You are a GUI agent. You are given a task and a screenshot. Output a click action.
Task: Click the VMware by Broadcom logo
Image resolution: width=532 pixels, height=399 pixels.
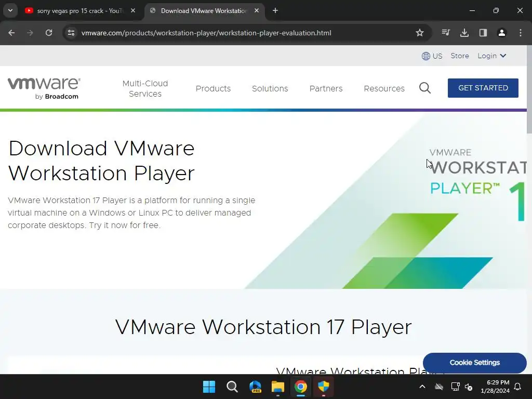pos(44,88)
